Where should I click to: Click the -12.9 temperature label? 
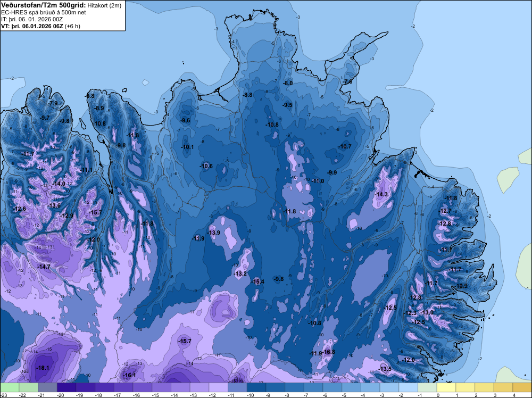(66, 215)
